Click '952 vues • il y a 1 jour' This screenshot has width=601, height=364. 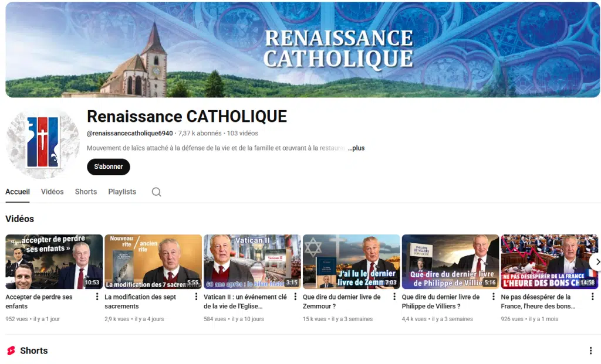pos(33,319)
